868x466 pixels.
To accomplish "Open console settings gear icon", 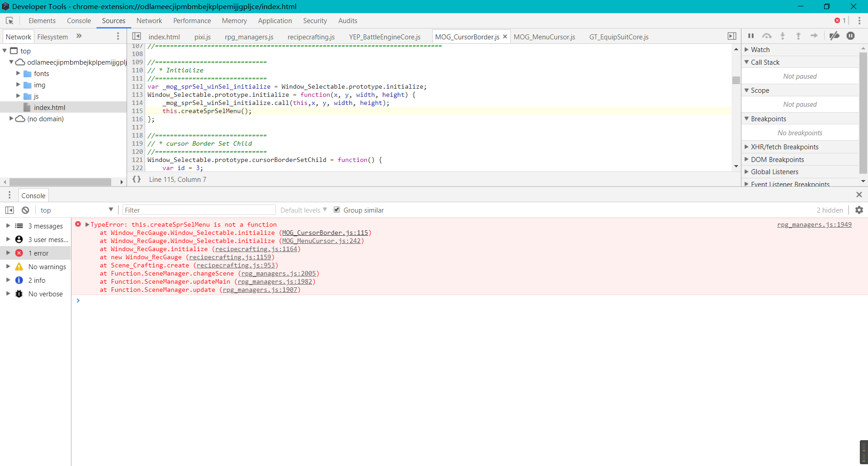I will [859, 210].
